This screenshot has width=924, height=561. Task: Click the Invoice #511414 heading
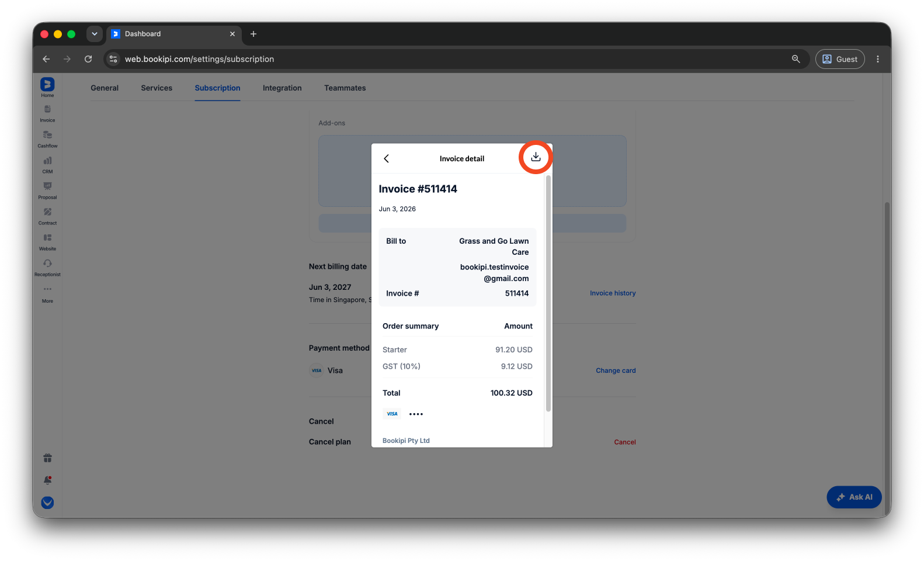[x=418, y=189]
